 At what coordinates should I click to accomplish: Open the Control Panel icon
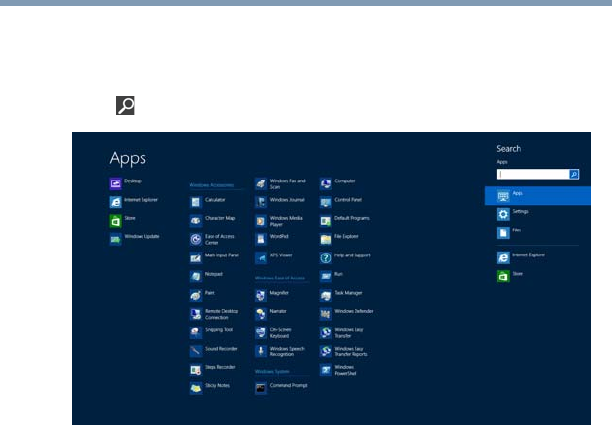tap(325, 201)
